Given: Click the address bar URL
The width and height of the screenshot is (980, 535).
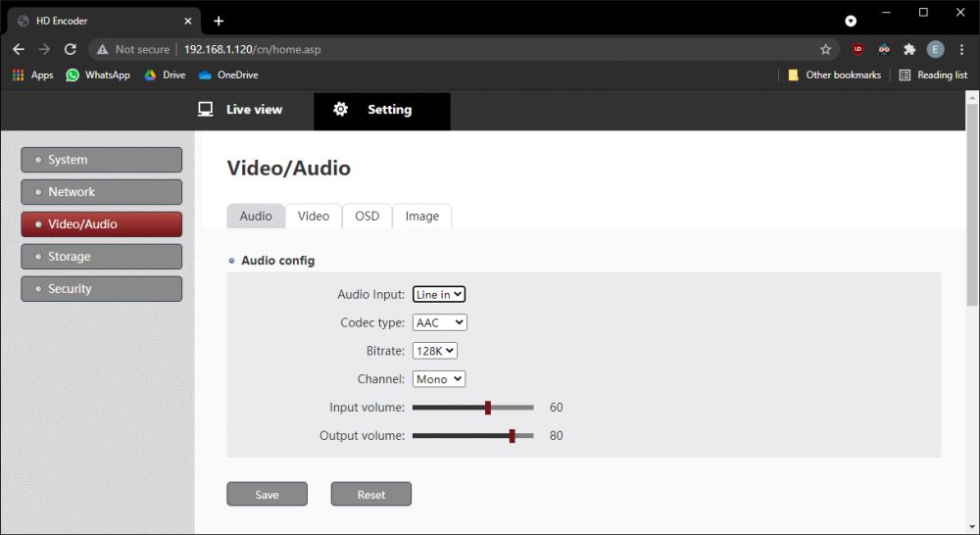Looking at the screenshot, I should tap(253, 49).
